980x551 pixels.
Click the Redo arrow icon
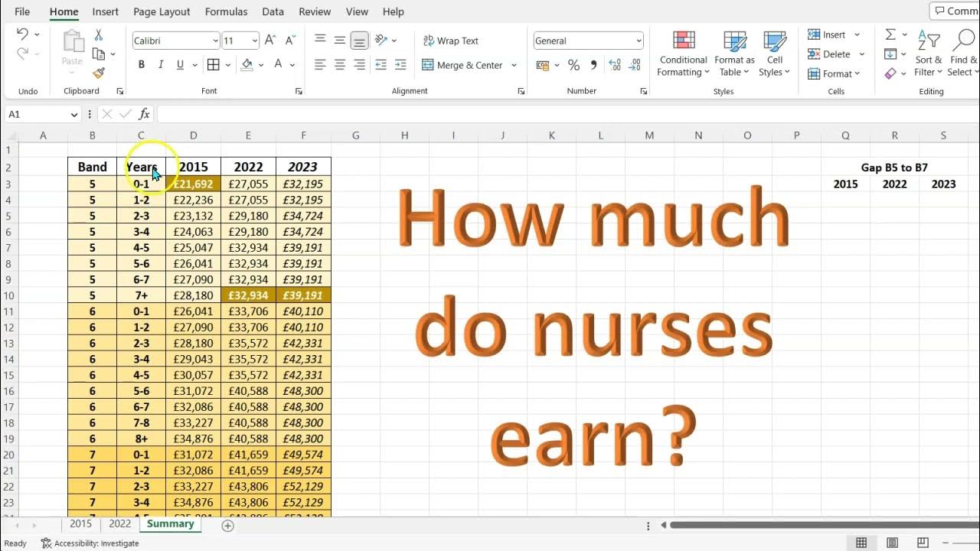pos(22,54)
